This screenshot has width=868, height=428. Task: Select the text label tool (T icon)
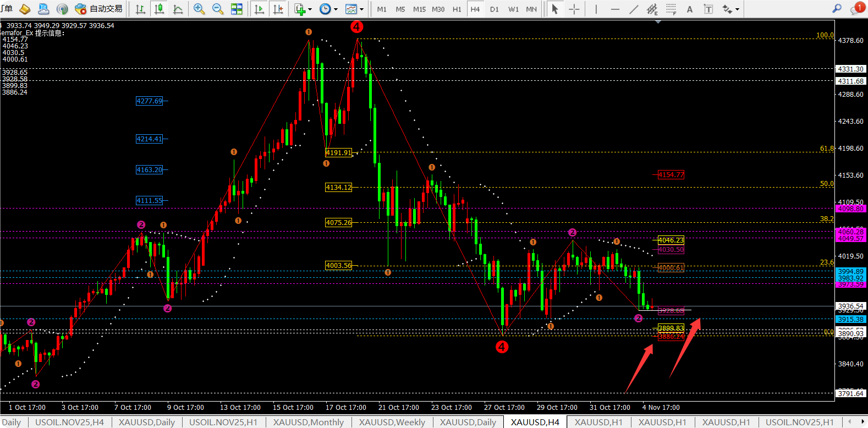[708, 9]
